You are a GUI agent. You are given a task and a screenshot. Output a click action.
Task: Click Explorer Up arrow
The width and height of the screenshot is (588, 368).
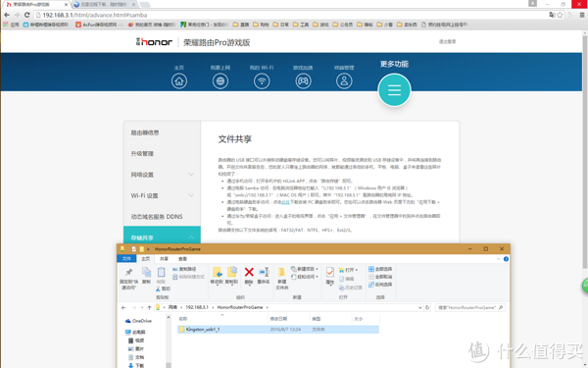pos(149,307)
